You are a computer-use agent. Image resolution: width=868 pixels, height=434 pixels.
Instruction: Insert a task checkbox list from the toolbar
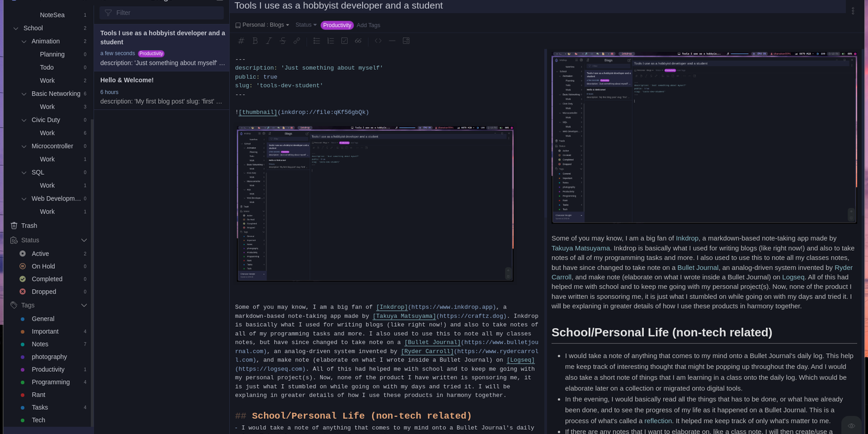[x=344, y=41]
